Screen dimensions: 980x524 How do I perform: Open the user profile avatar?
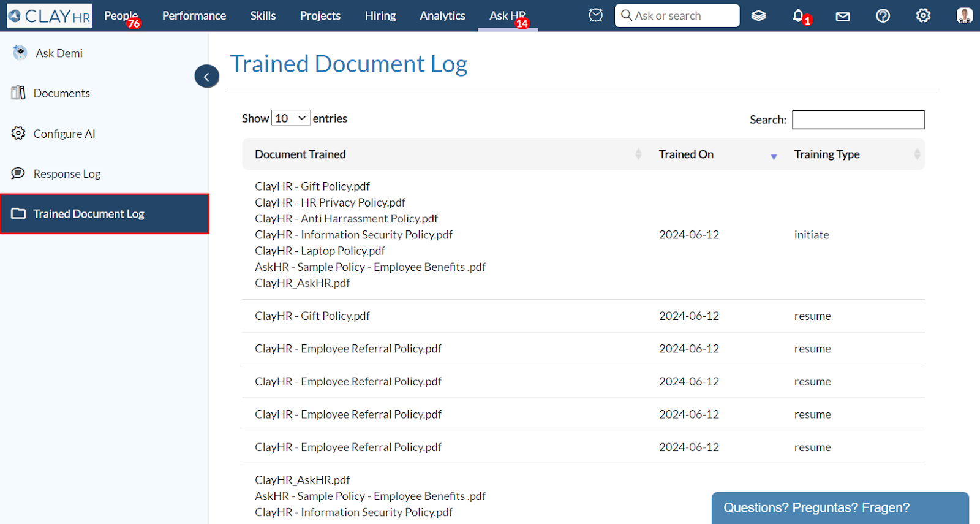point(964,15)
